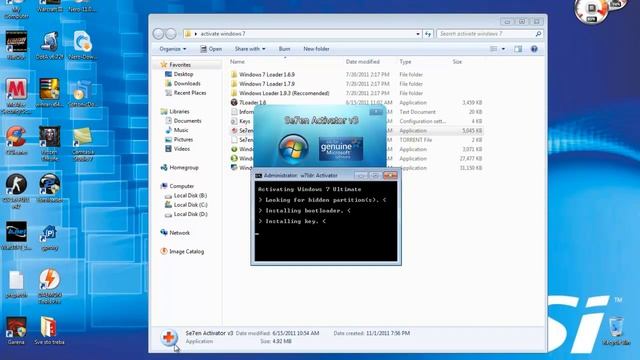Close the Se7en Activator v3 splash window
Screen dimensions: 640x360
point(376,111)
